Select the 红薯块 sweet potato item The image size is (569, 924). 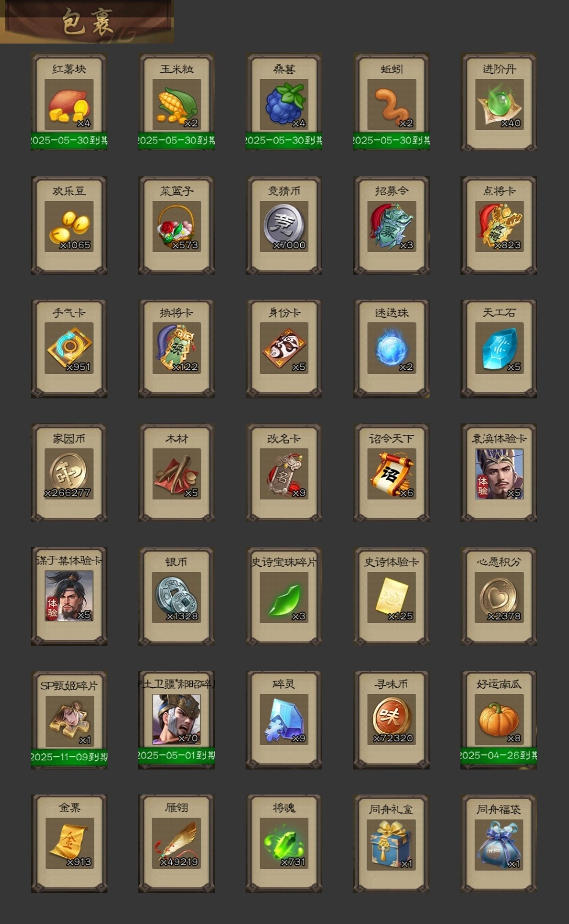point(69,102)
